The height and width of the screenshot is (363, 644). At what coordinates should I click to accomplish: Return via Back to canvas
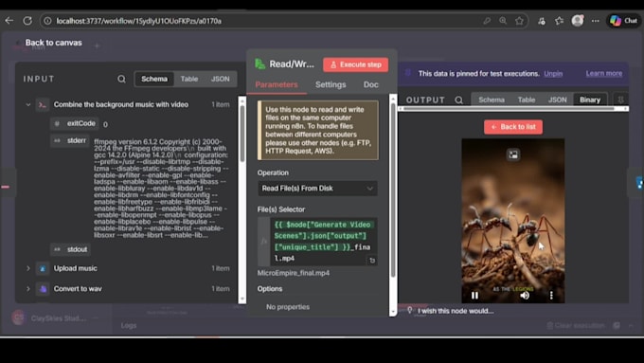coord(53,43)
